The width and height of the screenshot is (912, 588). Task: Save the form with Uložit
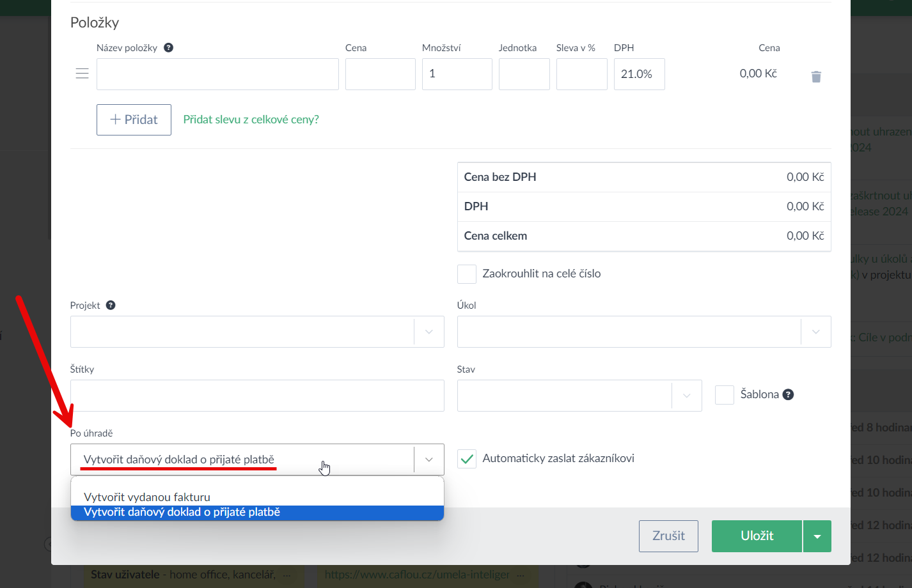tap(757, 536)
